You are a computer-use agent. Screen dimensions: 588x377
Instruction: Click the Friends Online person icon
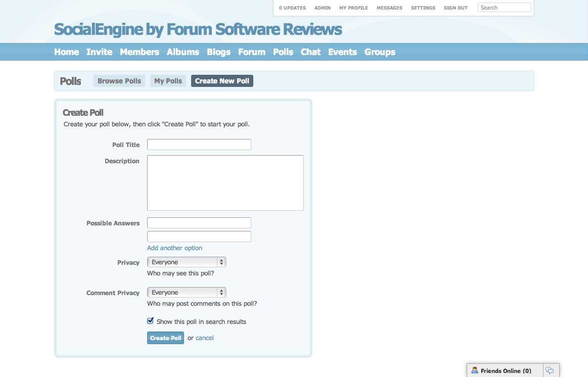point(474,370)
